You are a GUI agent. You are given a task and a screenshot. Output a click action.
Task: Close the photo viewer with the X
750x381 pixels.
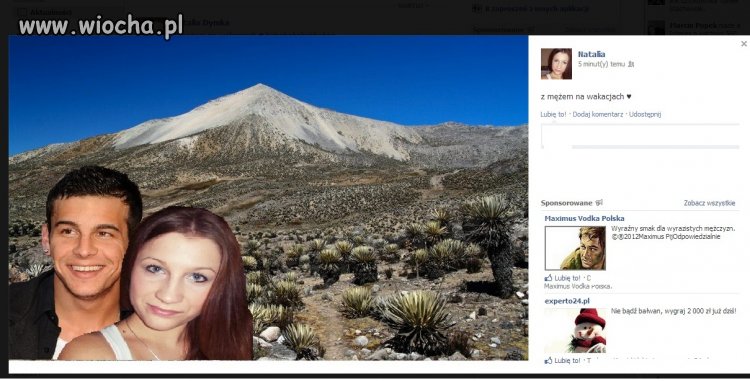[744, 44]
